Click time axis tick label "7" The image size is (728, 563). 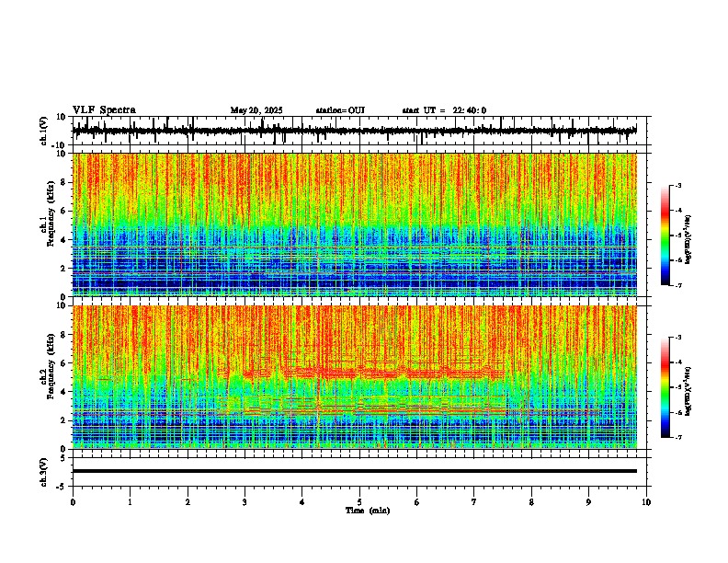tap(473, 502)
